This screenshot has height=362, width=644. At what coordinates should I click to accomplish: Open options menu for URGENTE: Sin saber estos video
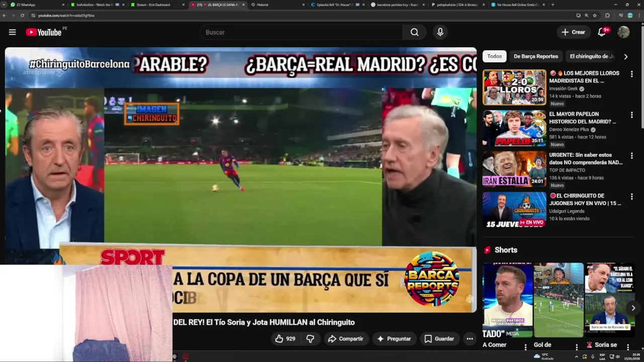(x=631, y=156)
